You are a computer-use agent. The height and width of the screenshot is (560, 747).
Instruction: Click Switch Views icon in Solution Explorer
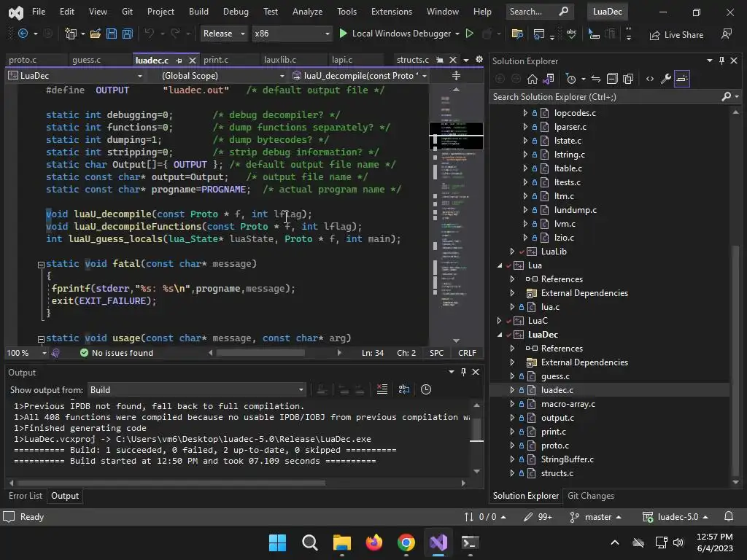pyautogui.click(x=549, y=79)
